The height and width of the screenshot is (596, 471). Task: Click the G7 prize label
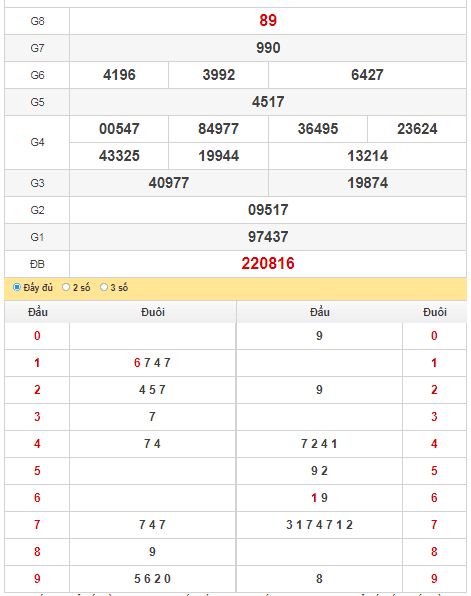pos(37,48)
